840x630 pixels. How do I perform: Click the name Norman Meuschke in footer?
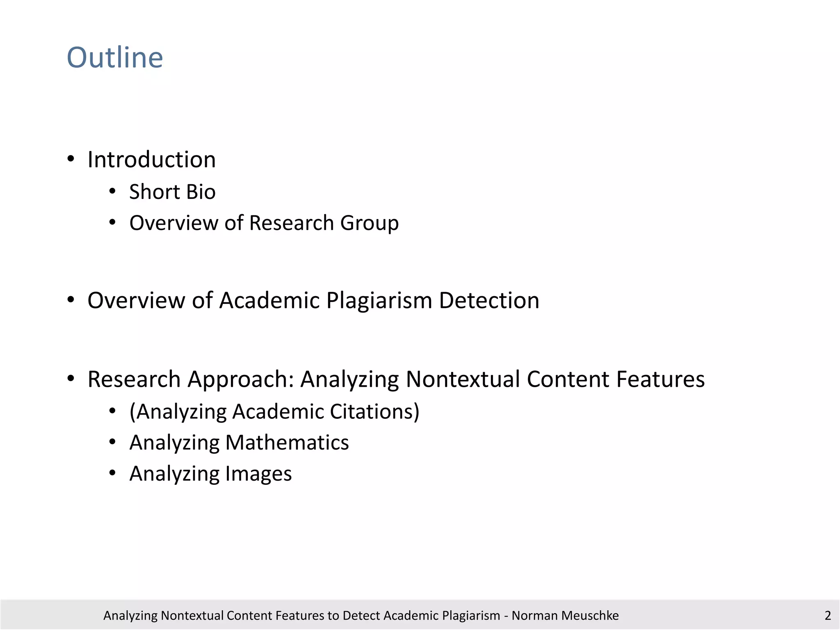(x=565, y=615)
